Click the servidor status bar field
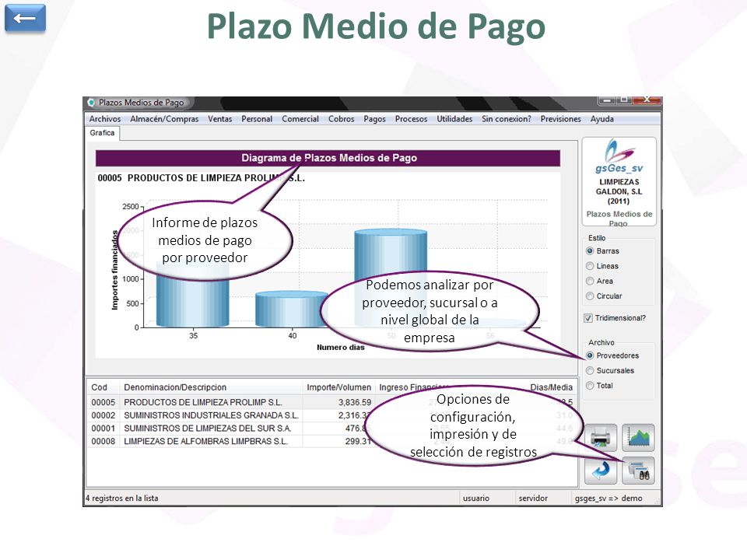Screen dimensions: 747x560 click(x=533, y=498)
